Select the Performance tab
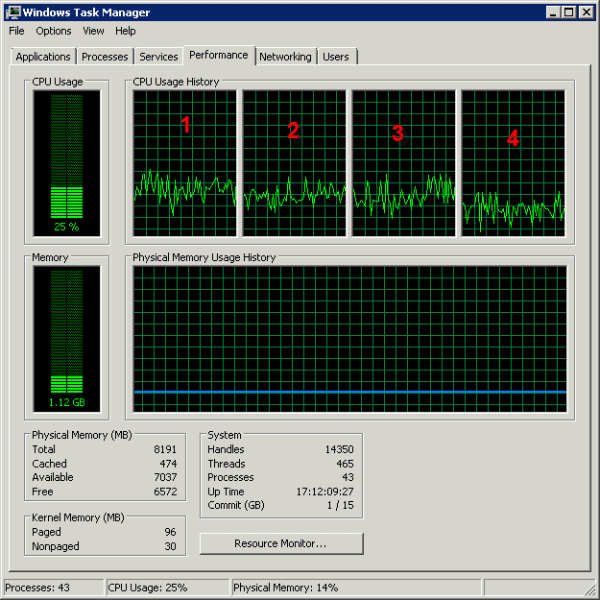The image size is (600, 600). coord(218,55)
